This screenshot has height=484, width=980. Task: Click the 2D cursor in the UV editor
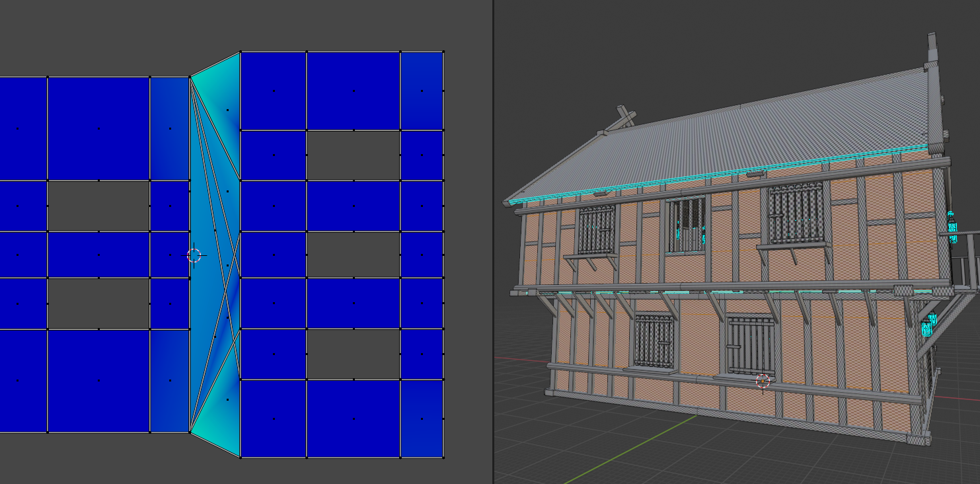(194, 255)
